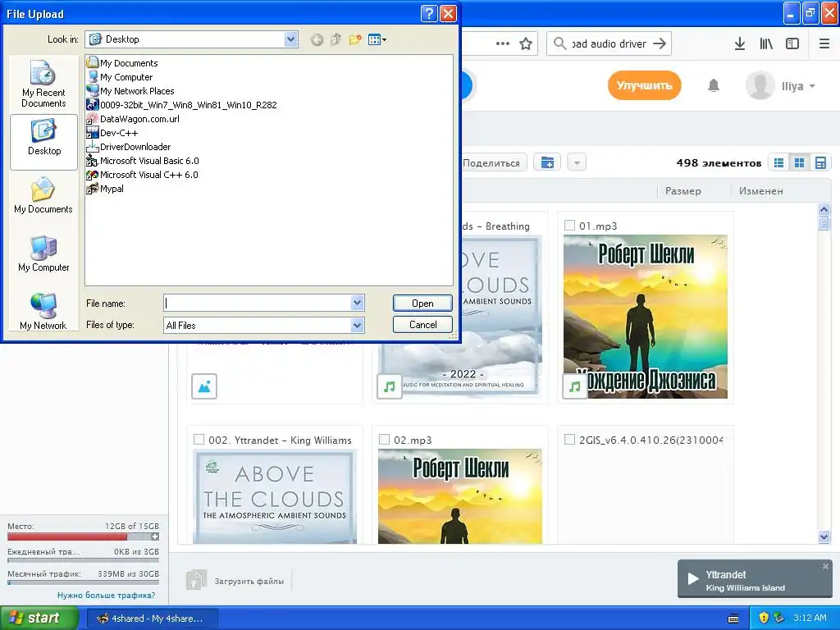Open the notifications bell
This screenshot has width=840, height=630.
coord(713,85)
